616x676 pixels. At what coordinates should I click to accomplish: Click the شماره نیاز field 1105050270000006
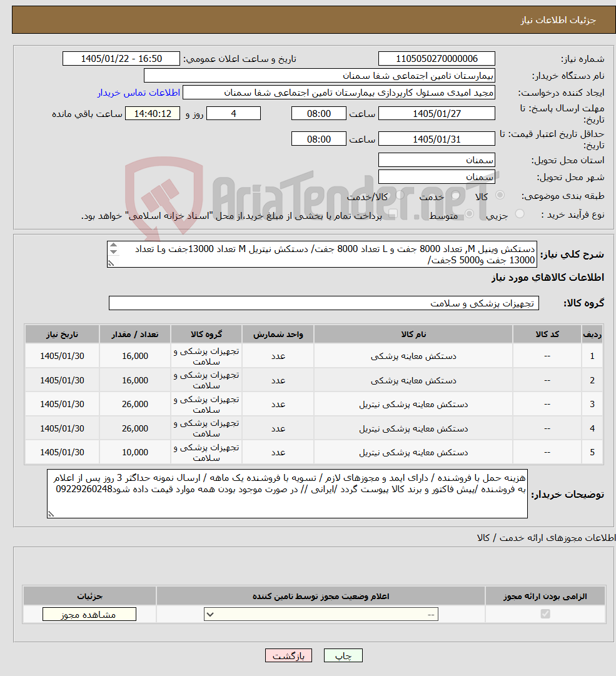tap(437, 59)
